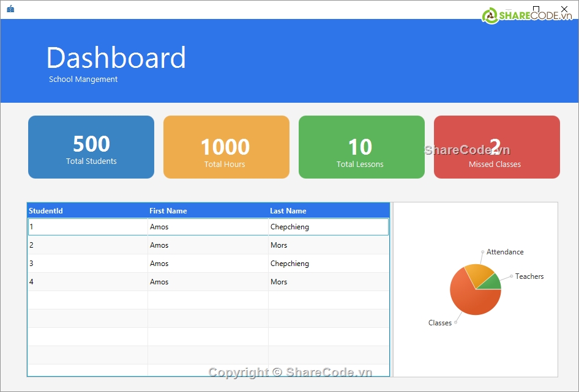Click the Dashboard title in the header
579x392 pixels.
[x=116, y=58]
